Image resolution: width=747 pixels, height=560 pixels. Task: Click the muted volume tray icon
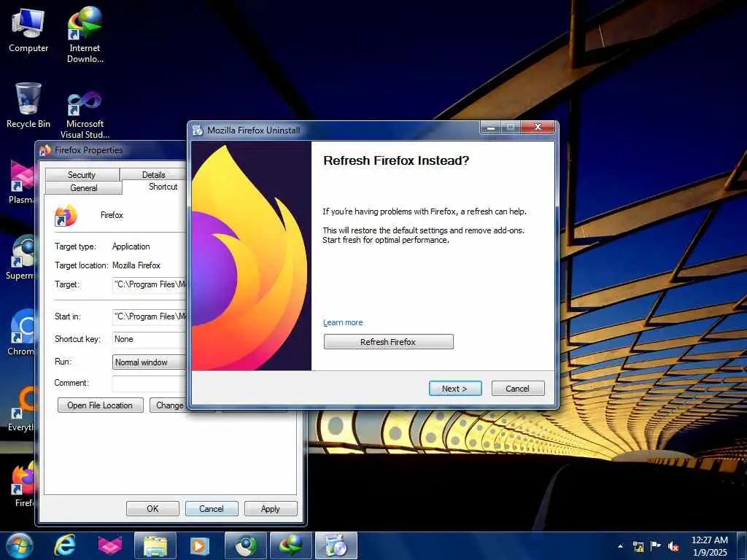click(673, 546)
